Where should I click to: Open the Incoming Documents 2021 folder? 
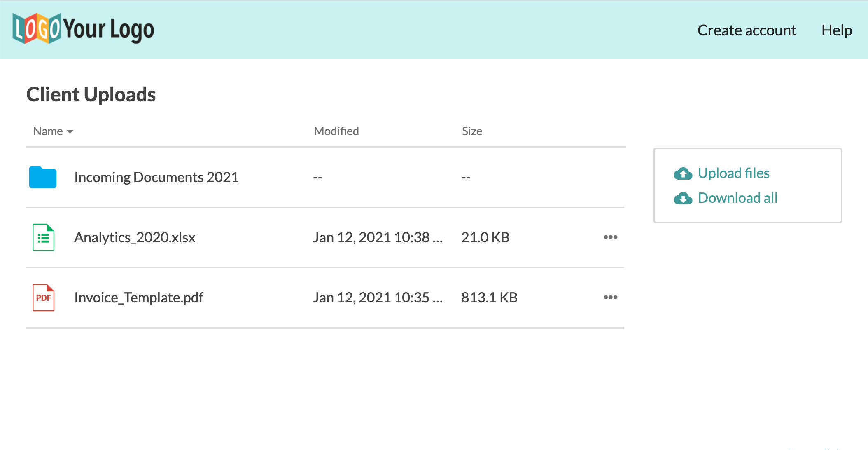(156, 177)
